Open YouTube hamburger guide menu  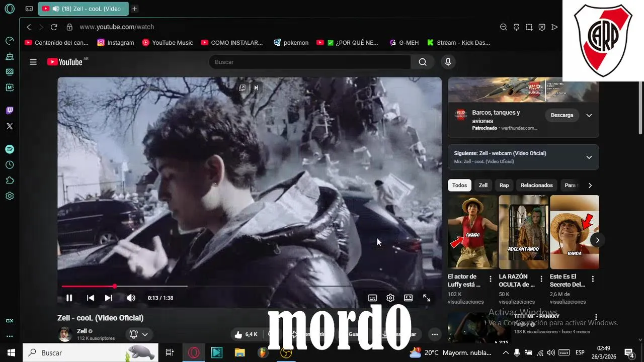(33, 62)
